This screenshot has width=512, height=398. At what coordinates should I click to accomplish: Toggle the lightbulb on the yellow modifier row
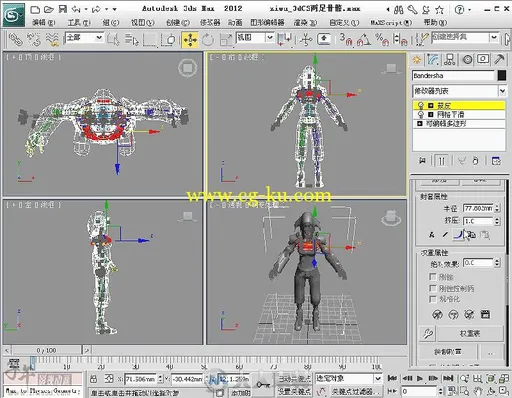pos(421,106)
